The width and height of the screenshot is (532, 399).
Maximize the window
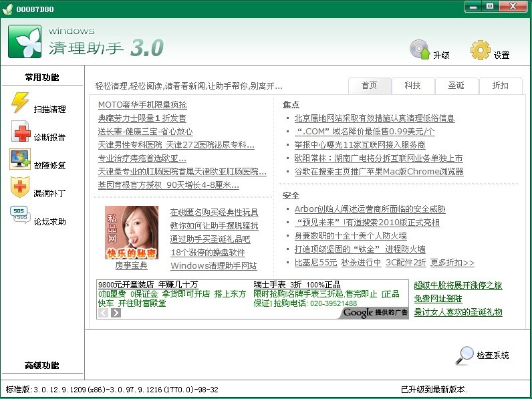pyautogui.click(x=491, y=7)
